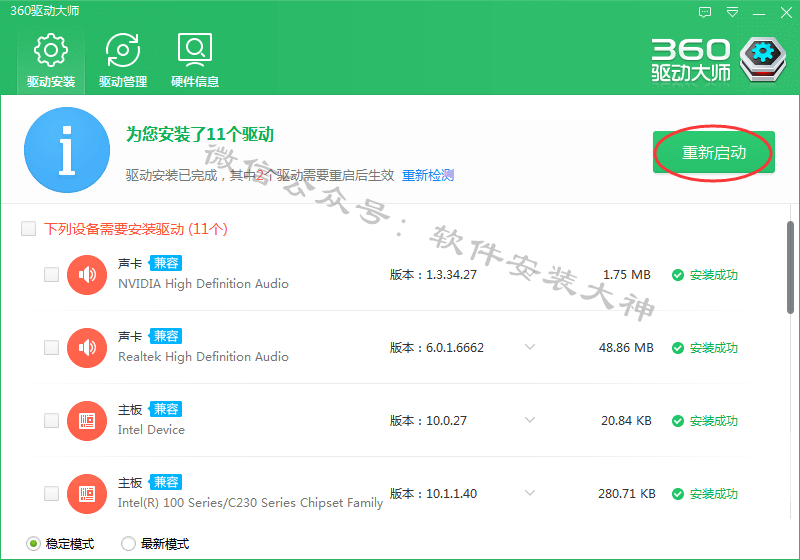
Task: Click the 重新启动 button
Action: [714, 152]
